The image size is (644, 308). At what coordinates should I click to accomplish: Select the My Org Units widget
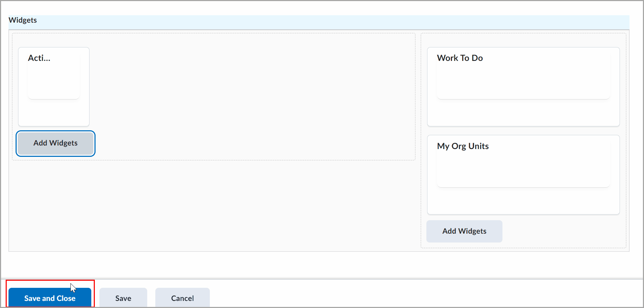coord(523,175)
